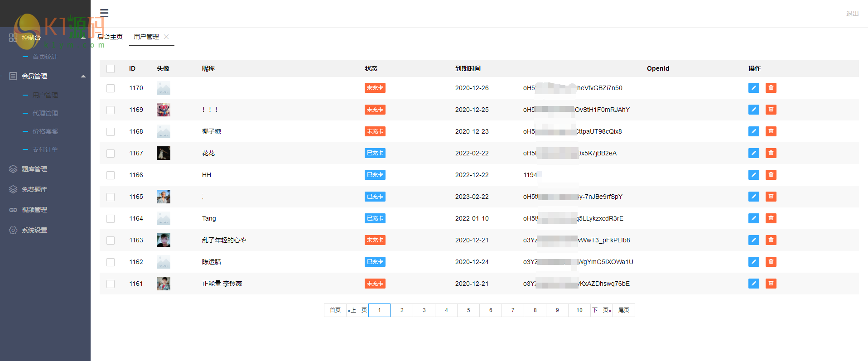Delete user 1164 with trash icon
Screen dimensions: 868x361
771,218
